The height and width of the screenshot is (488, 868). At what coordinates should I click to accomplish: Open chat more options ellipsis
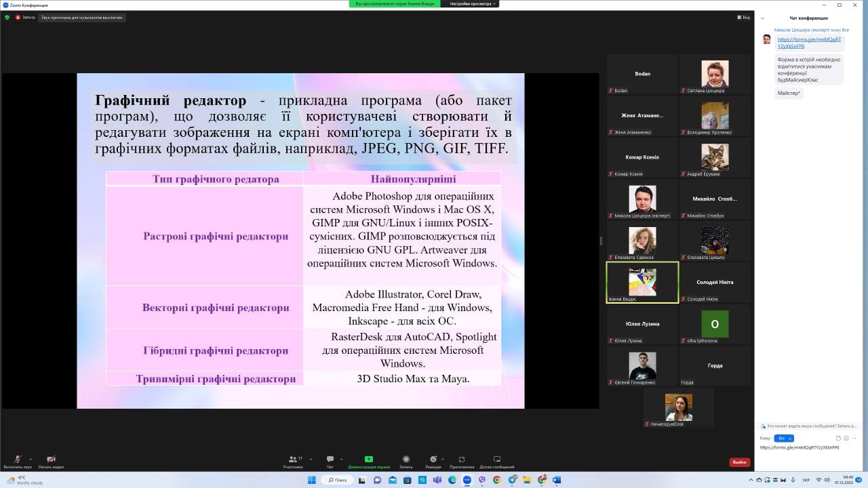853,439
